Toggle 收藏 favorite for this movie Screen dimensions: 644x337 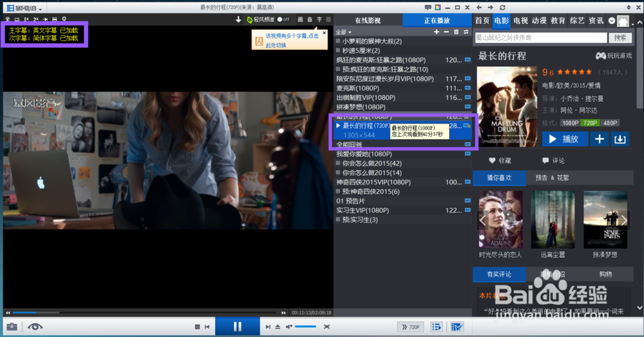click(x=500, y=160)
